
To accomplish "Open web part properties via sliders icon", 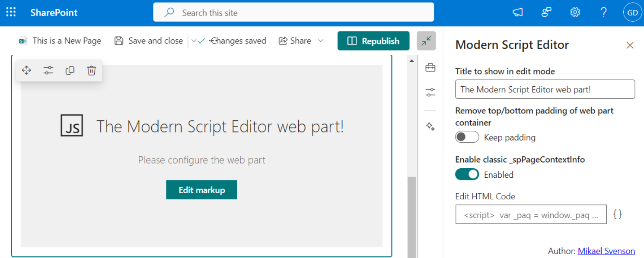I will click(48, 70).
